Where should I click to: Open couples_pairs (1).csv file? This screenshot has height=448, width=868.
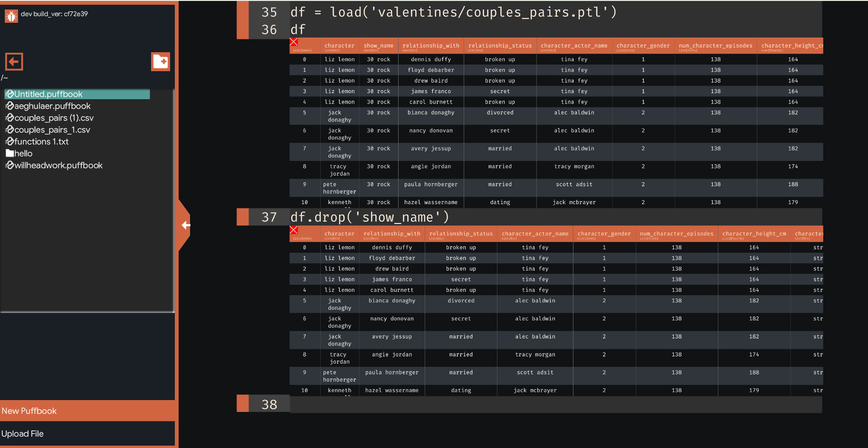tap(54, 118)
